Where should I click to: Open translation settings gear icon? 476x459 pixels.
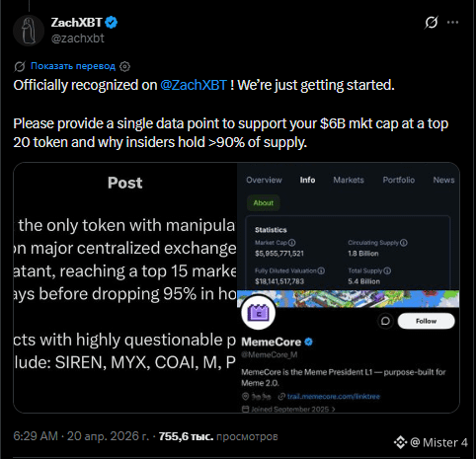click(x=124, y=66)
